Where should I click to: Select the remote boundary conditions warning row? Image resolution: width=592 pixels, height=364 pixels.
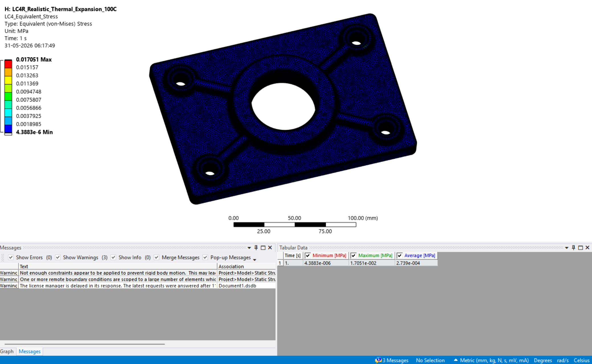point(138,279)
